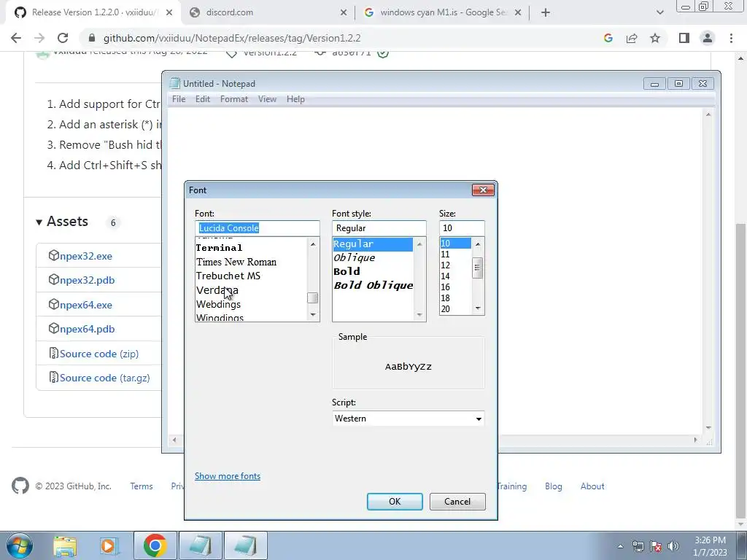Click OK in Font dialog

click(395, 502)
